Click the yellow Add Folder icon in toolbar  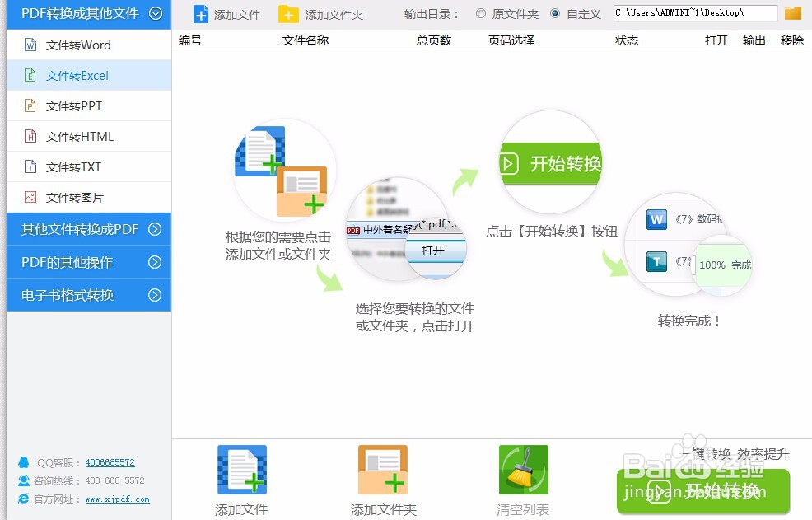288,14
